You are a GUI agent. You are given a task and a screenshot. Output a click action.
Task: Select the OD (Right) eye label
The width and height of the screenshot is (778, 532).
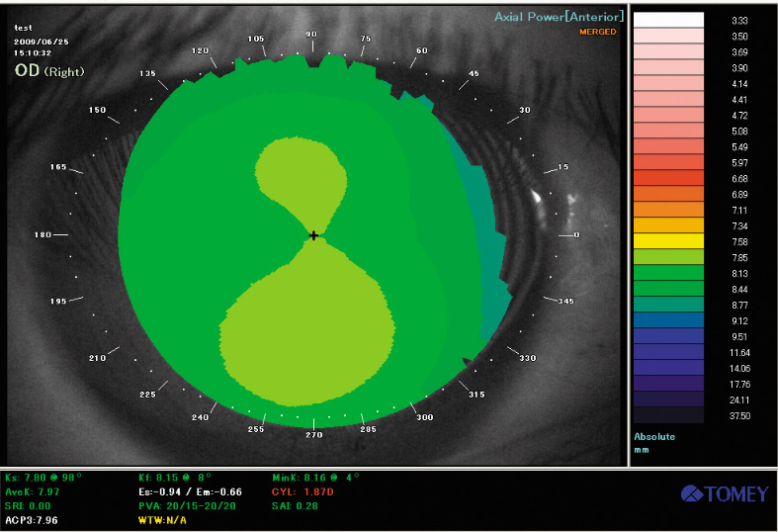click(49, 71)
